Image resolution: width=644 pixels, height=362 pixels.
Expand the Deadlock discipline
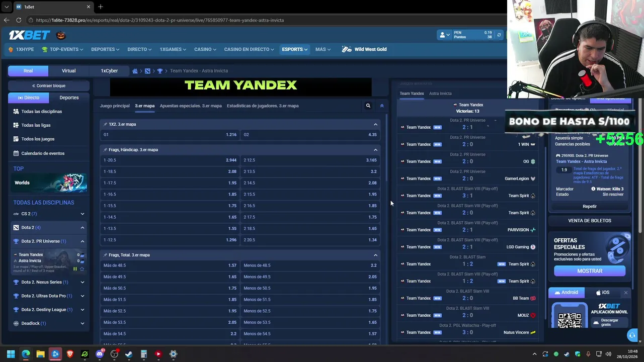(x=83, y=323)
